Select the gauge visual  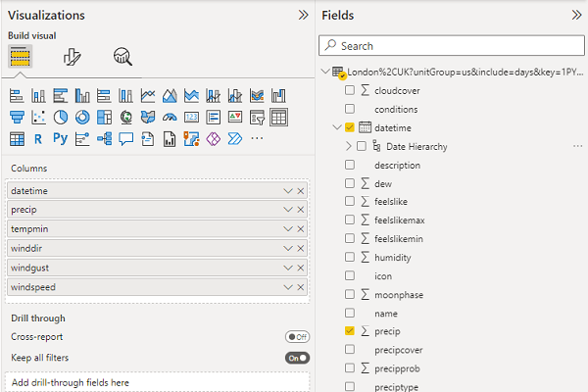[x=169, y=118]
